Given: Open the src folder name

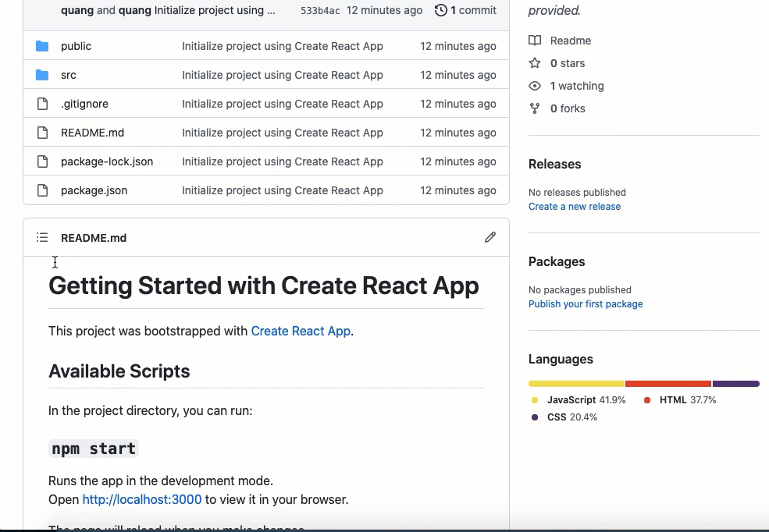Looking at the screenshot, I should coord(69,75).
